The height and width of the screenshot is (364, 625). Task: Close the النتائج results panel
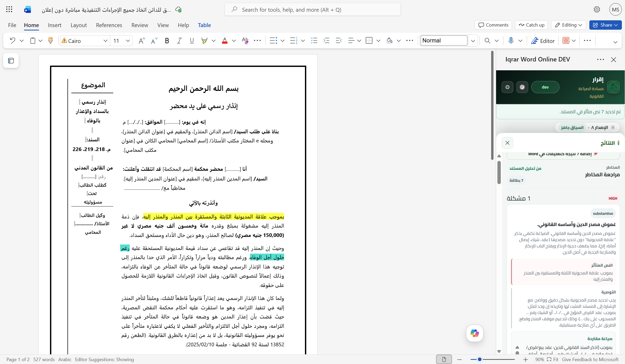[507, 143]
